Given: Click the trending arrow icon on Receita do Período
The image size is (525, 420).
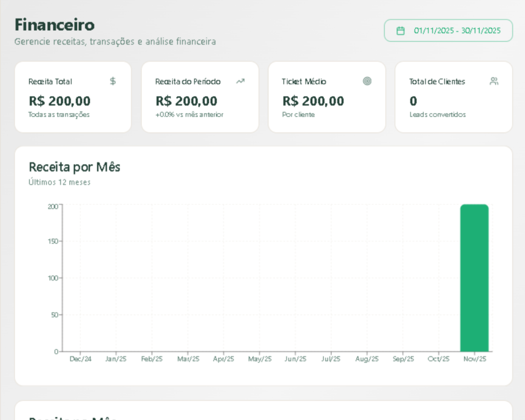Looking at the screenshot, I should (x=240, y=81).
